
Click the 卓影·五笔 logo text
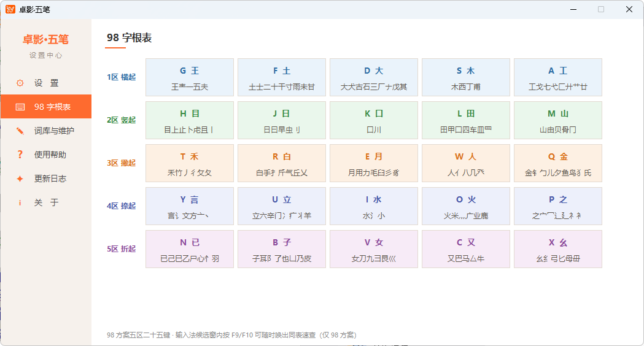(45, 39)
